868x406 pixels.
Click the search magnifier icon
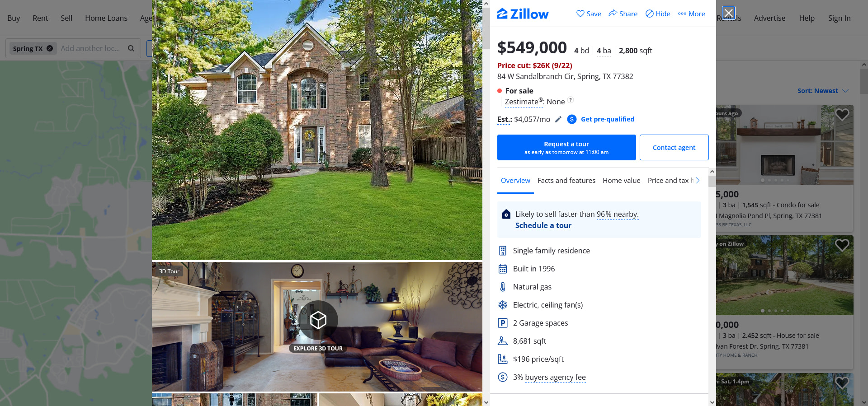tap(131, 48)
